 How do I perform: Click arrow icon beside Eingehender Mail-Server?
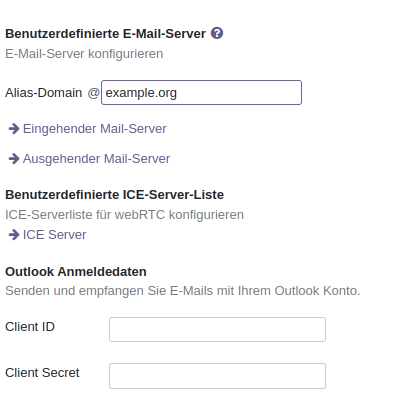pos(14,129)
